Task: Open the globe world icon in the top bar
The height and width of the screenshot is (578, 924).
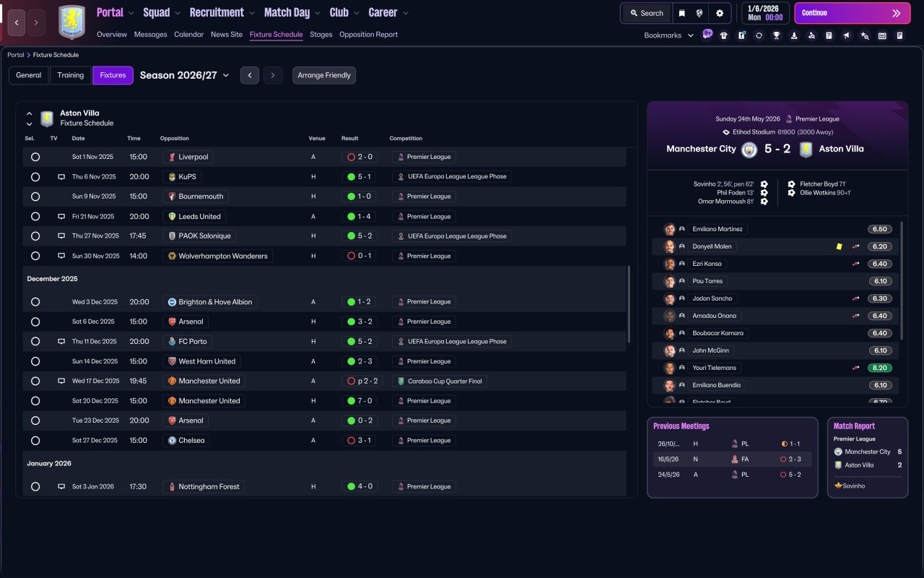Action: [x=699, y=13]
